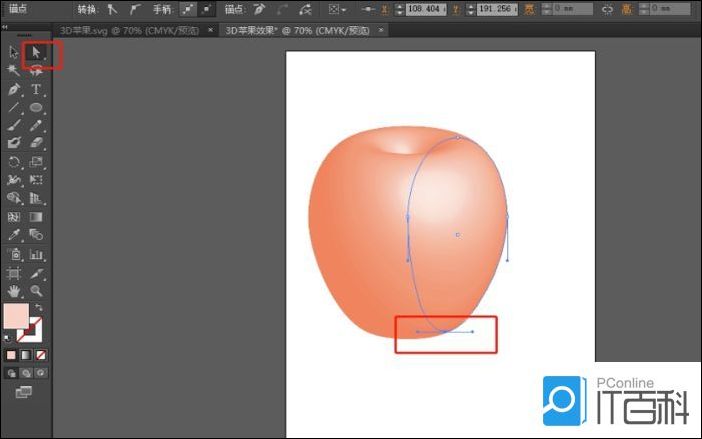This screenshot has height=439, width=702.
Task: Select the Type tool
Action: tap(36, 89)
